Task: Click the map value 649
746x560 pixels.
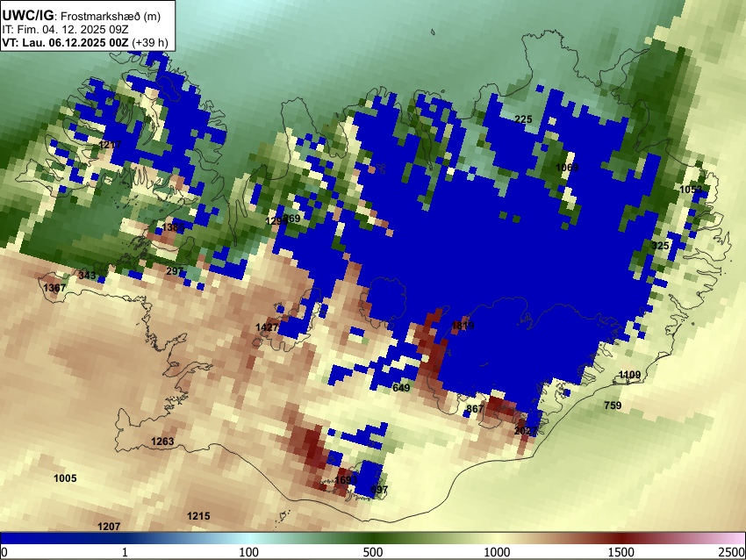Action: [401, 388]
